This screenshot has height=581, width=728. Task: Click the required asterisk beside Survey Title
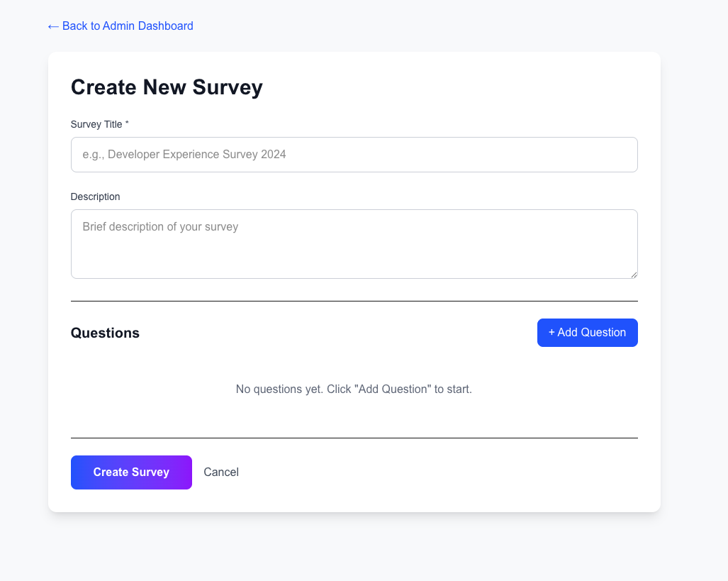coord(127,124)
